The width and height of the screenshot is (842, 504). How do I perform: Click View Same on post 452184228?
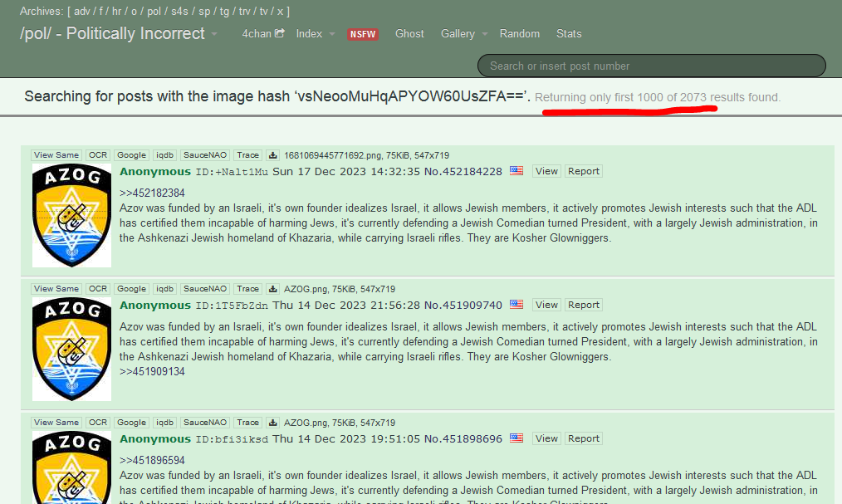(x=56, y=155)
